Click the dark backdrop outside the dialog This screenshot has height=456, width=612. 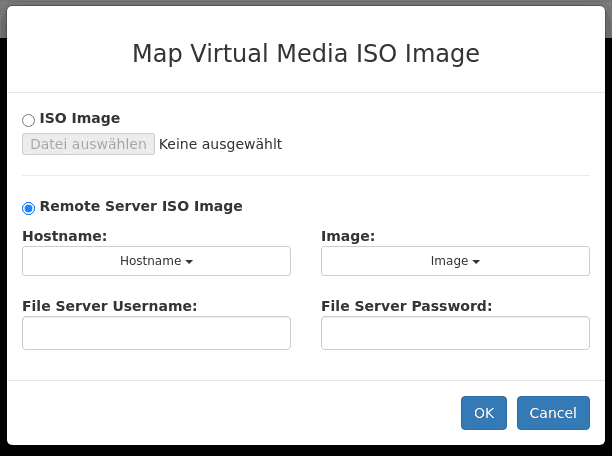(306, 450)
